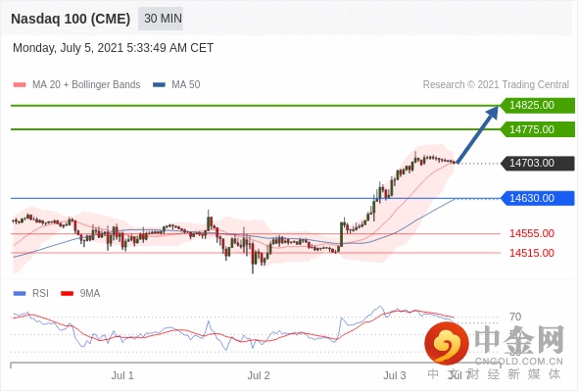Viewport: 578px width, 392px height.
Task: Click the 14515.00 support level label
Action: point(532,253)
